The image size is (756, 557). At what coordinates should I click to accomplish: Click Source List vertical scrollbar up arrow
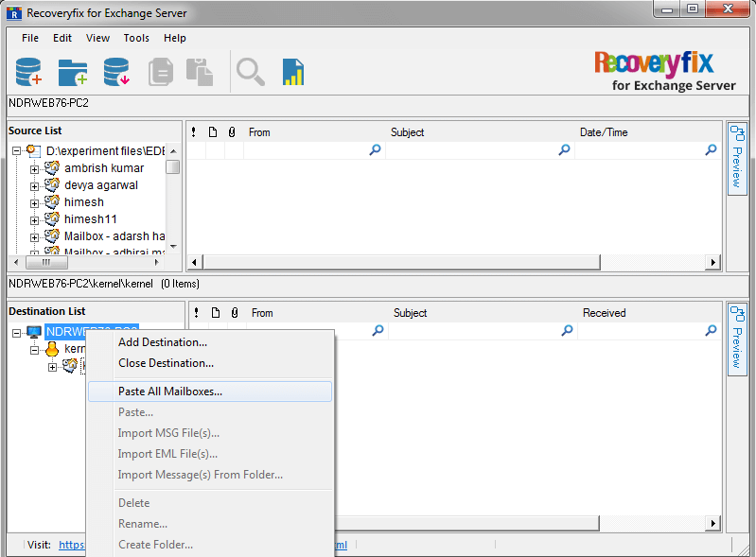click(173, 150)
